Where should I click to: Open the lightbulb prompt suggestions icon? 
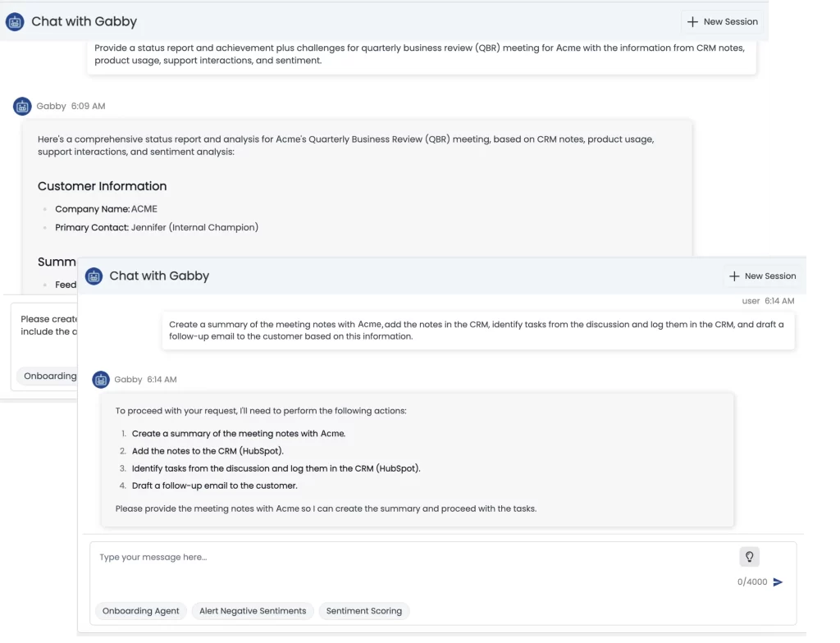click(x=749, y=557)
